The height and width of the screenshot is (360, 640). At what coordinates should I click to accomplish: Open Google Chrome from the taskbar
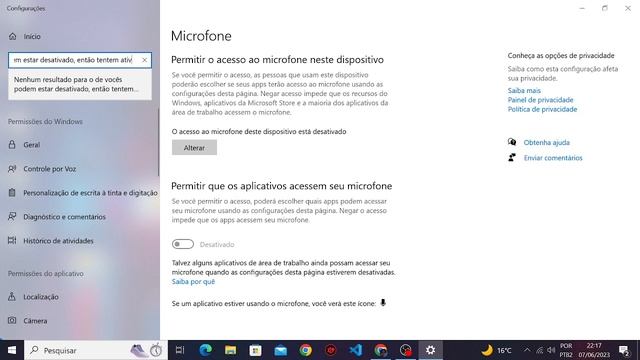305,350
